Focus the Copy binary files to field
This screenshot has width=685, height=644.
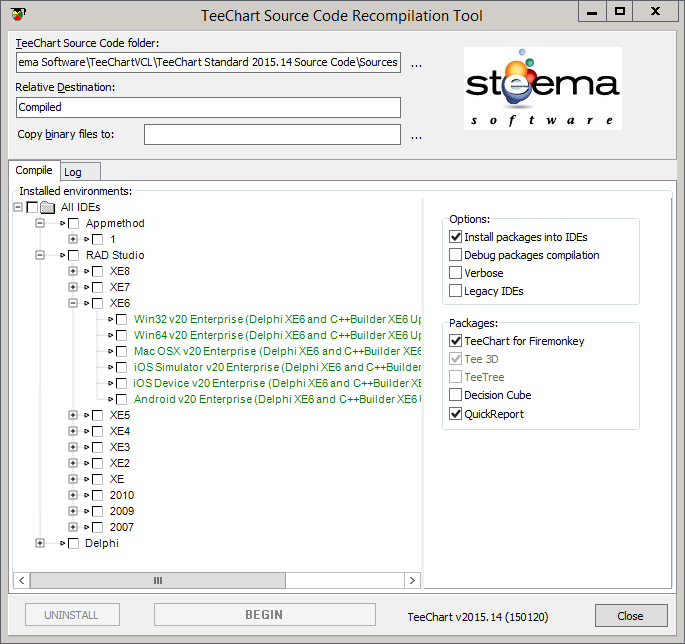coord(272,135)
